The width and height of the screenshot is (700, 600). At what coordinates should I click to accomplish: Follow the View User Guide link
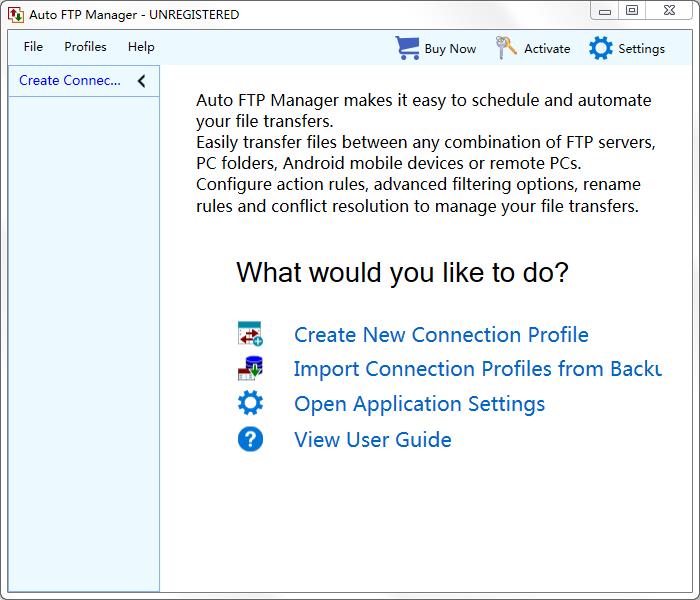point(372,440)
